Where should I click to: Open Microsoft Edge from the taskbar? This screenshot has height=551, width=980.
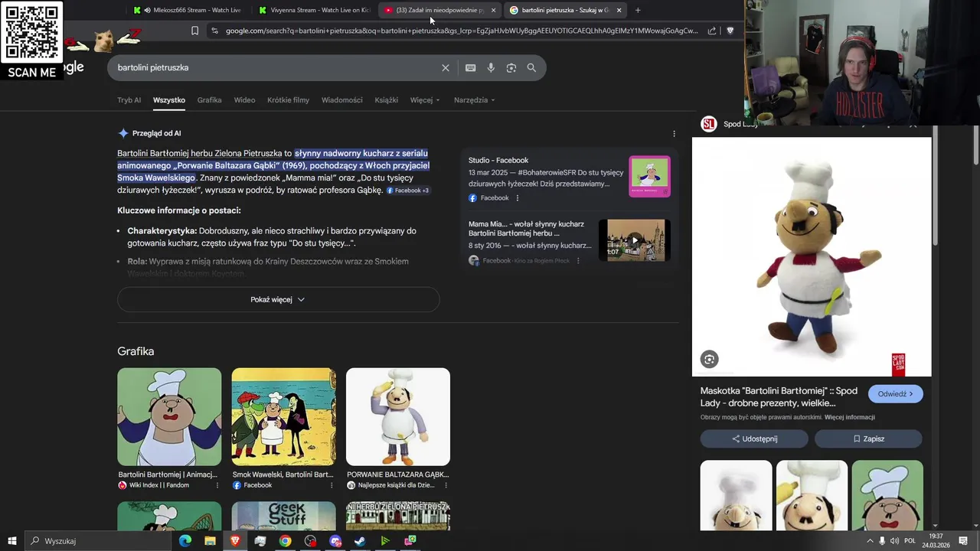pyautogui.click(x=185, y=541)
